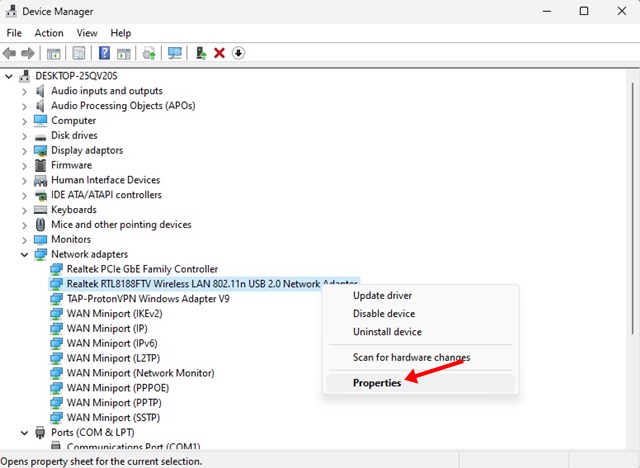Select WAN Miniport (IKEv2)

click(x=114, y=313)
